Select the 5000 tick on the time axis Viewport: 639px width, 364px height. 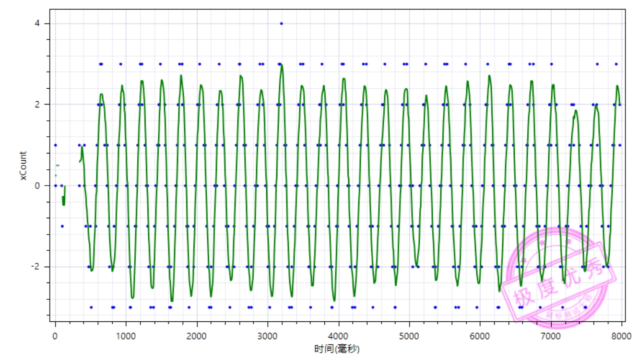[409, 336]
